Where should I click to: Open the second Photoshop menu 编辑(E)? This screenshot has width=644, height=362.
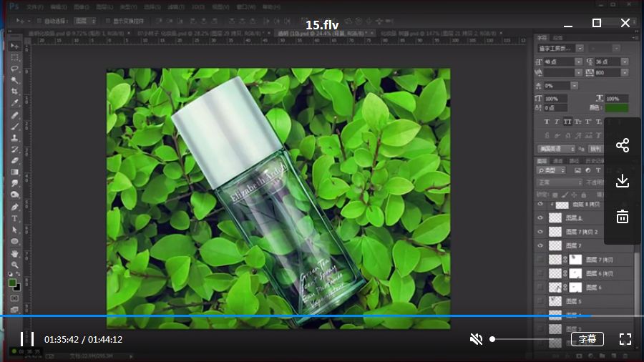tap(59, 7)
